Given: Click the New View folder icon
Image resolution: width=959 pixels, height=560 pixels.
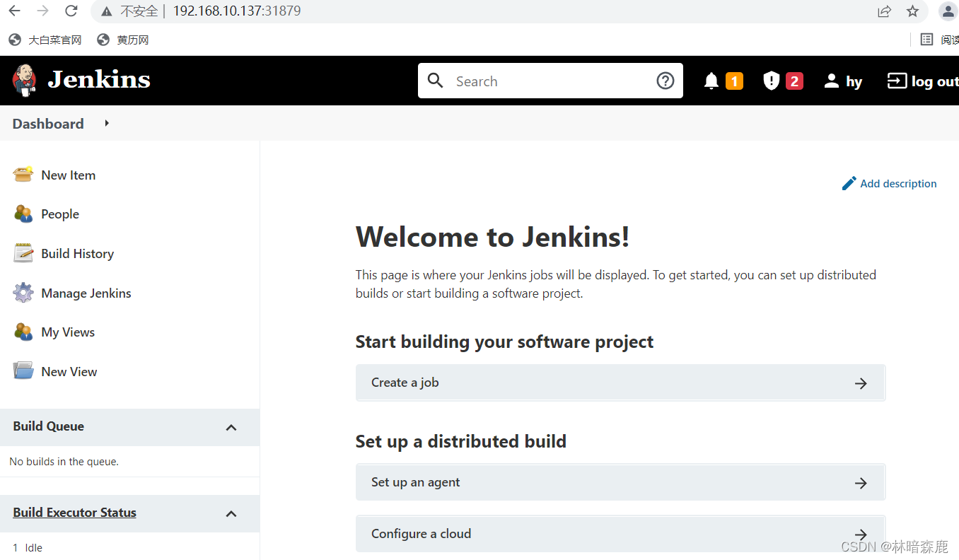Looking at the screenshot, I should click(x=23, y=371).
